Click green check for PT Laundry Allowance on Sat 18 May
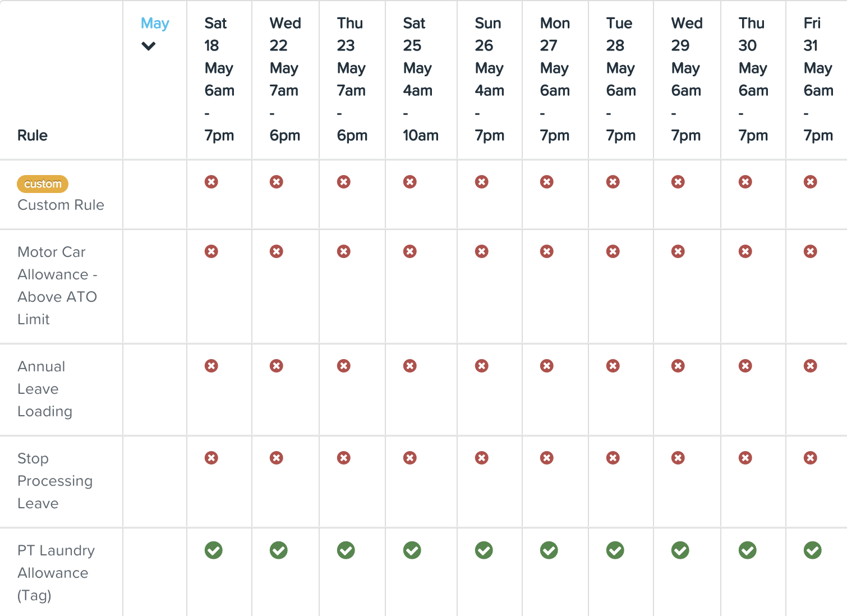Viewport: 847px width, 616px height. 214,550
